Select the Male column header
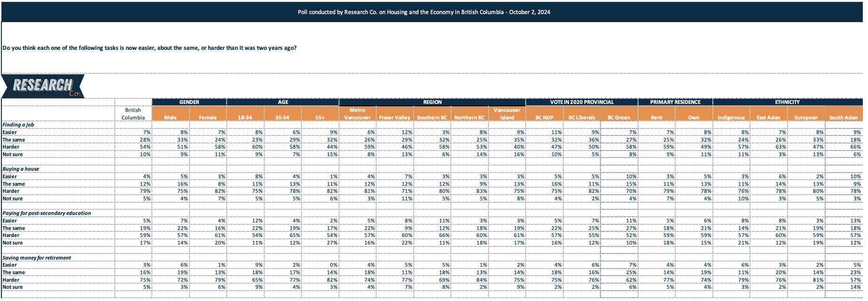This screenshot has height=301, width=868. click(170, 118)
